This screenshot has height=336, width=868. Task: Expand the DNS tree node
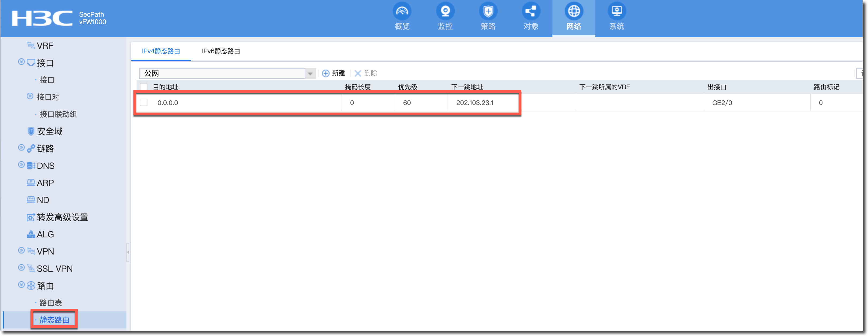click(21, 165)
